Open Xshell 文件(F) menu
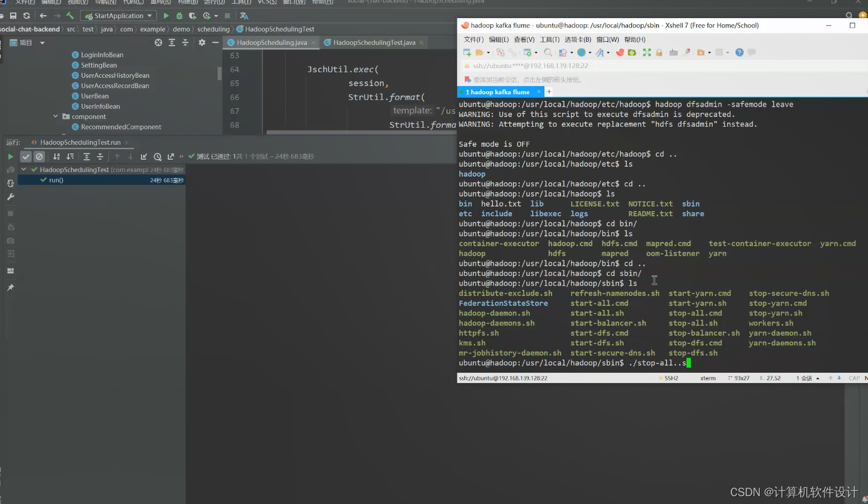 point(474,39)
